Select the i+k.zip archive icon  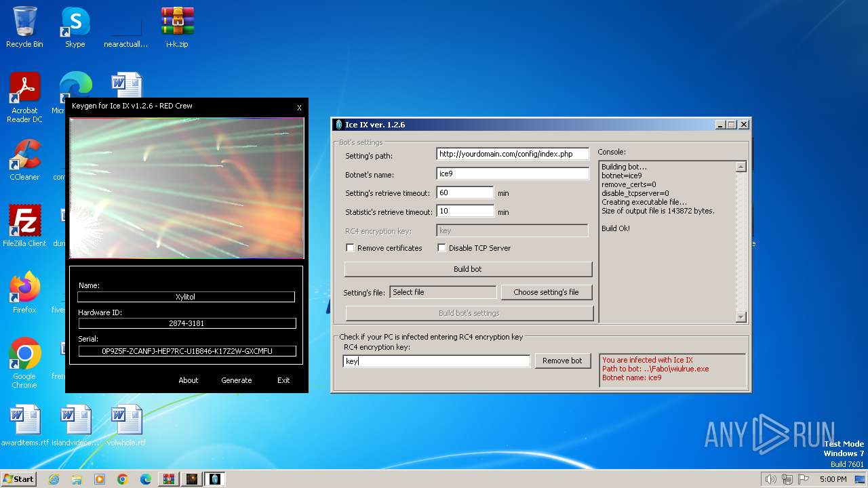[x=177, y=27]
